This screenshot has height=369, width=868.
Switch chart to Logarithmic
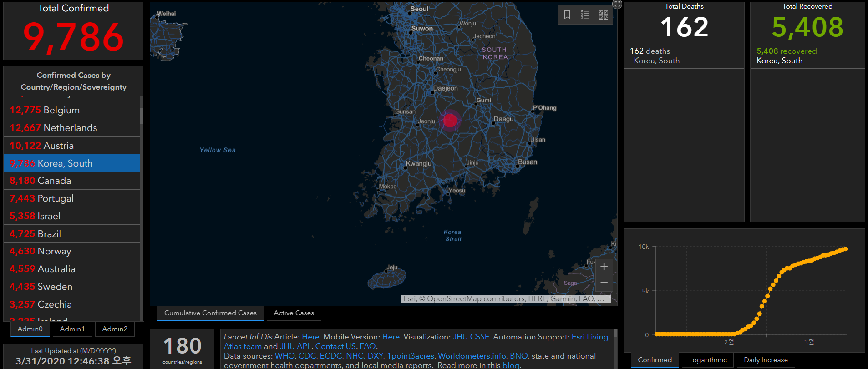(x=708, y=360)
